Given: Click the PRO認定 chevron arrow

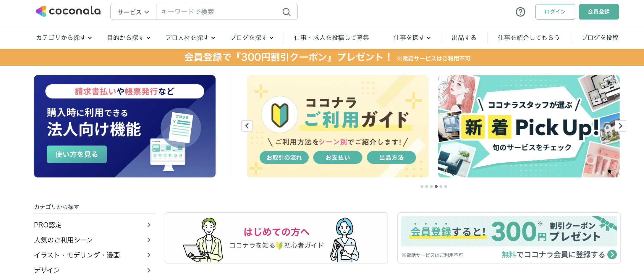Looking at the screenshot, I should coord(149,225).
